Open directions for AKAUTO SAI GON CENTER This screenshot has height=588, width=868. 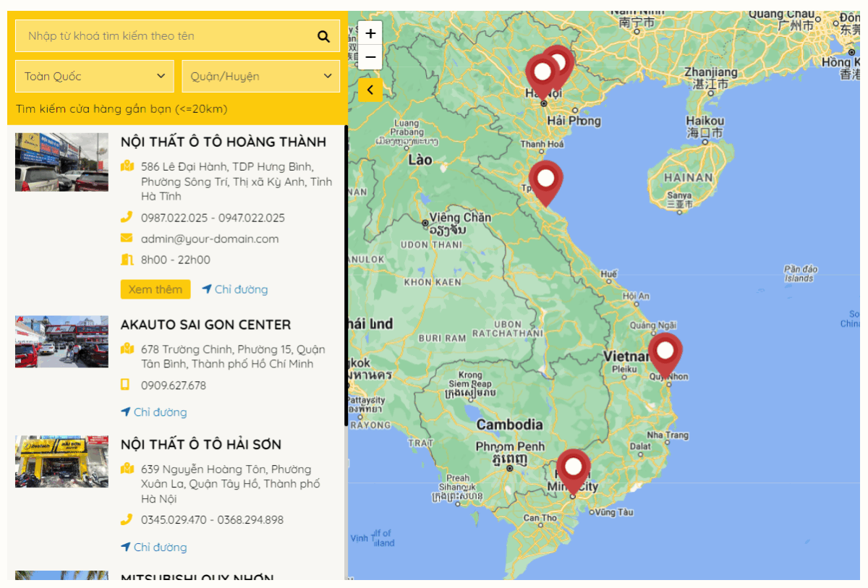pos(153,412)
